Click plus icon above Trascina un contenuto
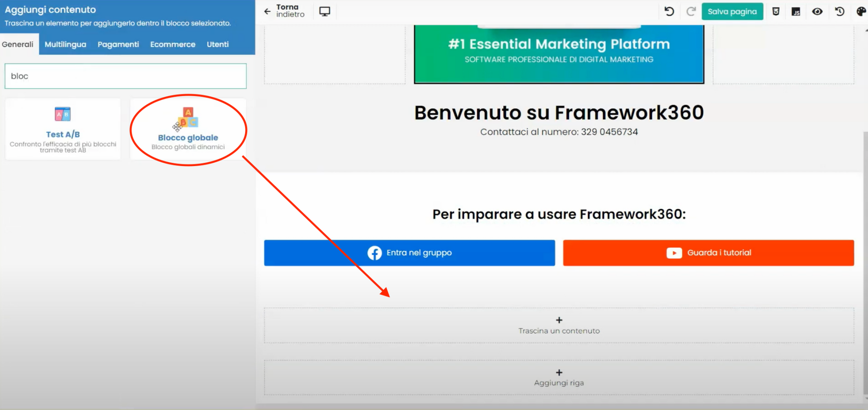868x410 pixels. pyautogui.click(x=559, y=320)
